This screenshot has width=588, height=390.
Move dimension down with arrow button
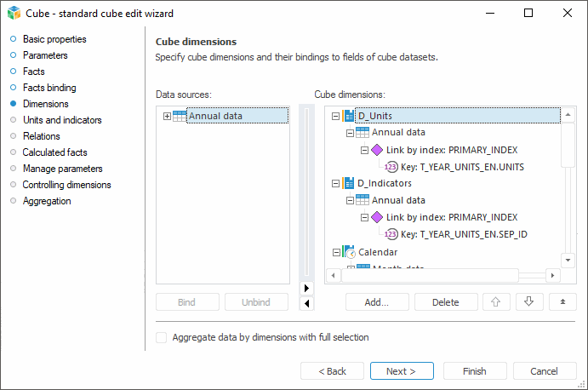coord(528,301)
